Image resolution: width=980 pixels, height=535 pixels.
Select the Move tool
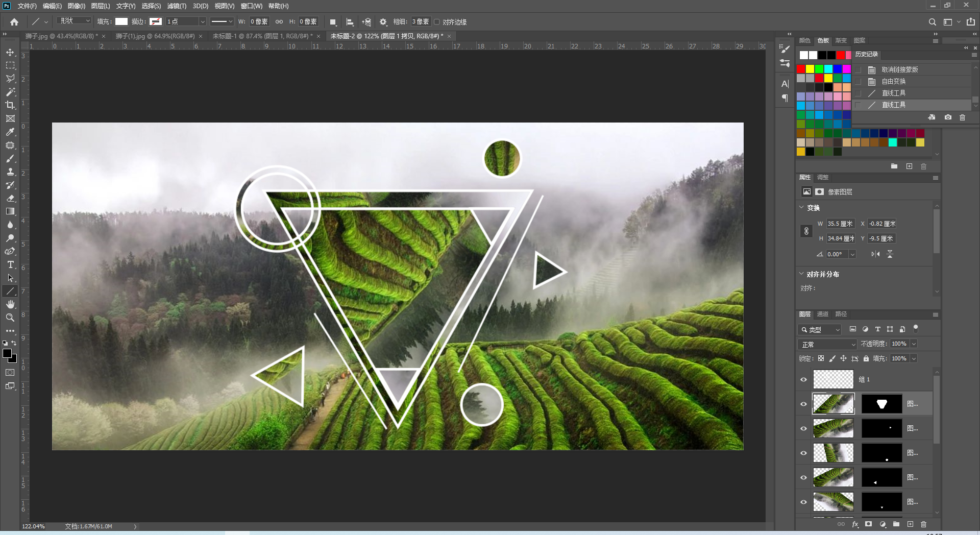pos(10,53)
